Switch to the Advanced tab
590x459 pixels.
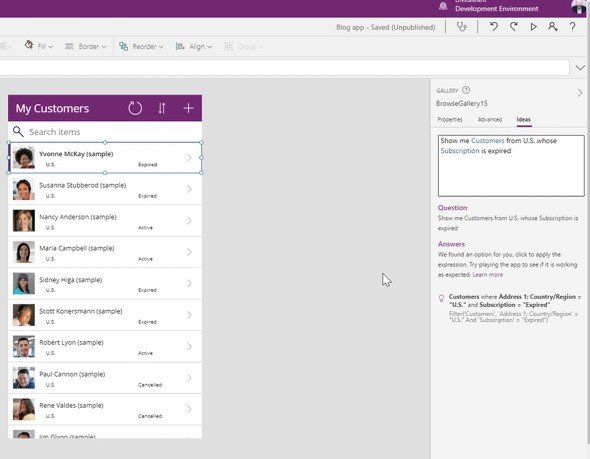click(x=490, y=119)
